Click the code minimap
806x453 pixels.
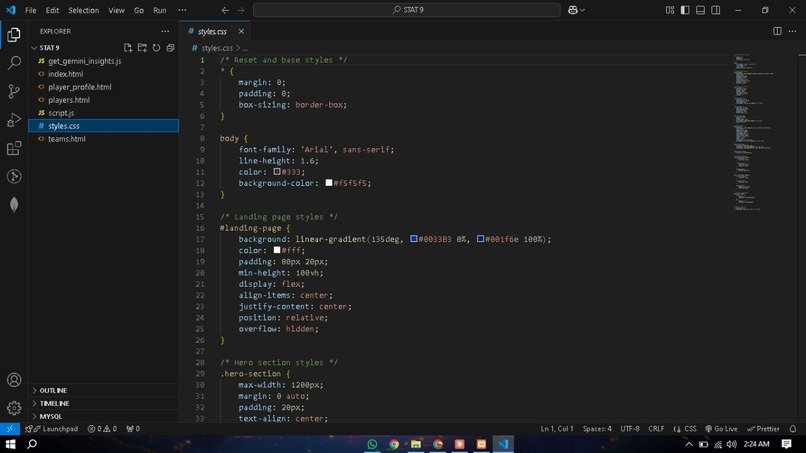coord(765,131)
